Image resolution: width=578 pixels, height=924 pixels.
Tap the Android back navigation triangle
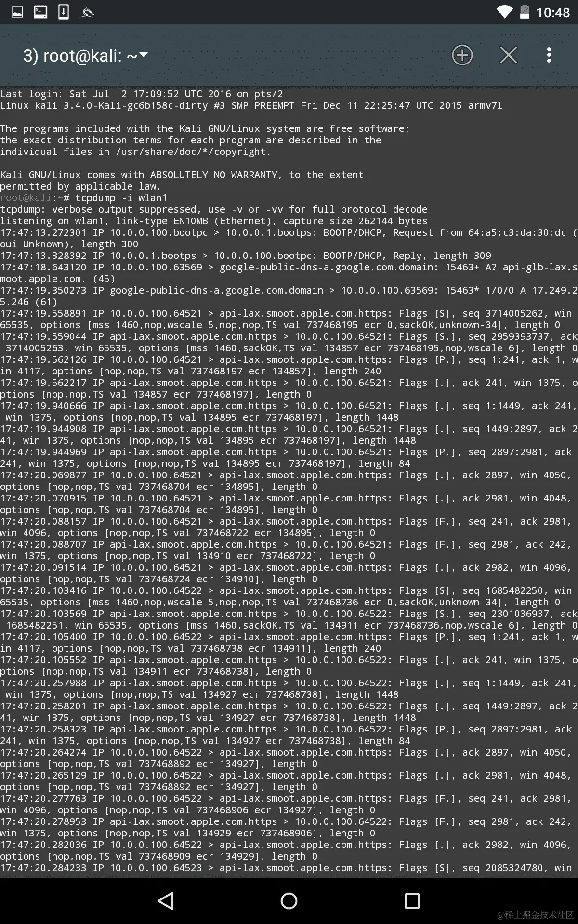[x=166, y=900]
